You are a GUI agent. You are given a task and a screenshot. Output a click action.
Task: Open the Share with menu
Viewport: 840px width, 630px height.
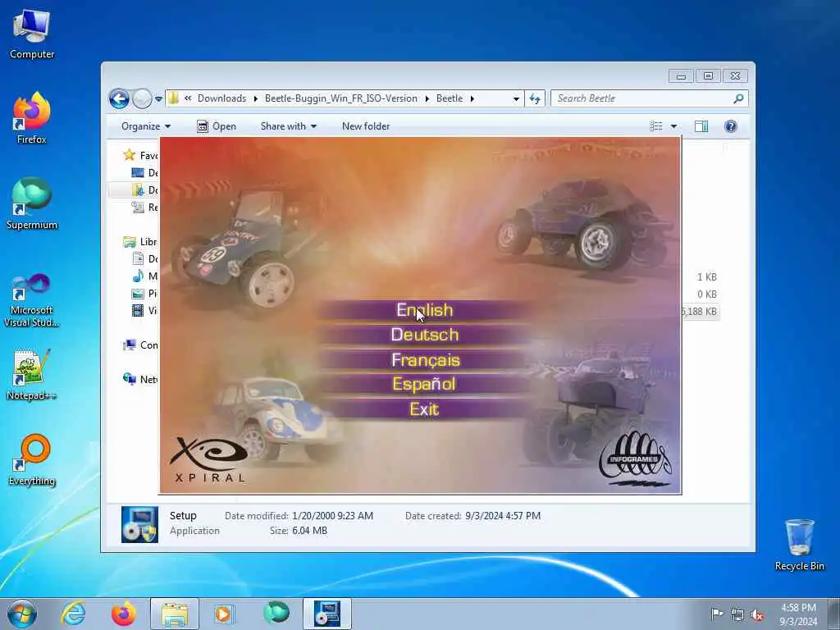coord(288,126)
